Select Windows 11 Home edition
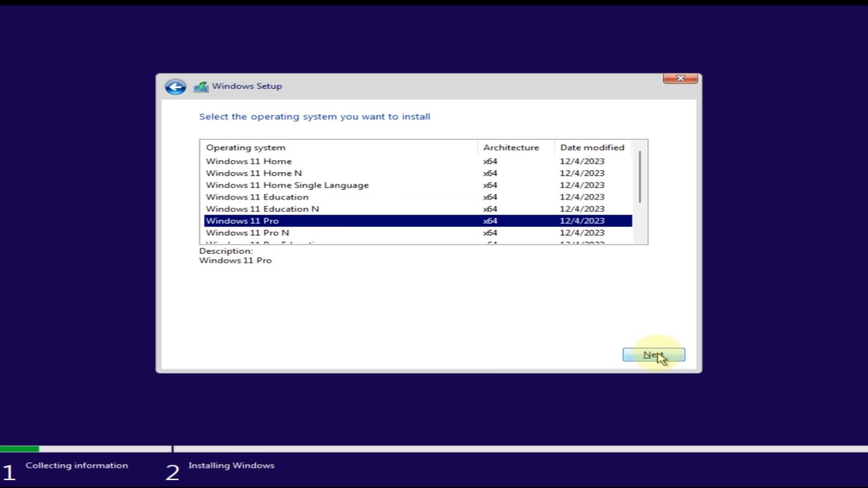 (x=418, y=161)
